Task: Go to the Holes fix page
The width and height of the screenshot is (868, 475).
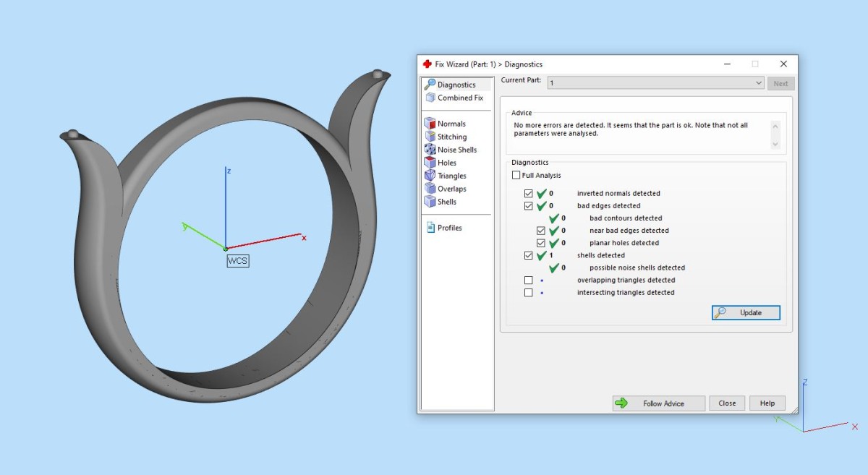Action: coord(446,163)
